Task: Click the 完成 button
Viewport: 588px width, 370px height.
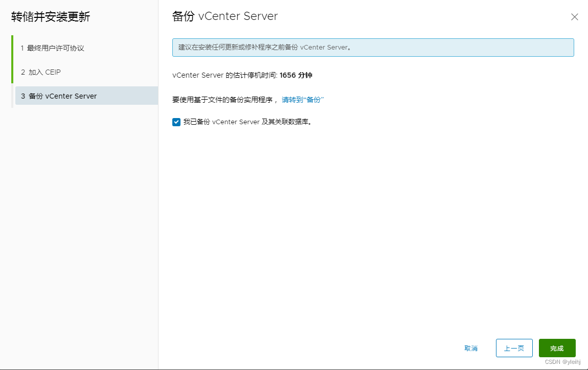Action: click(557, 348)
